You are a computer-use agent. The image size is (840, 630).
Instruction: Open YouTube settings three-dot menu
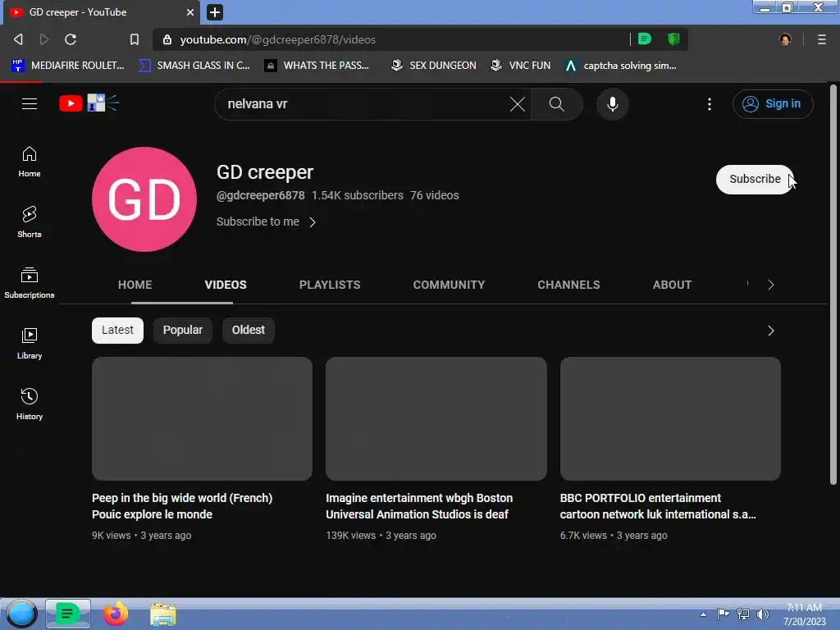pos(710,104)
